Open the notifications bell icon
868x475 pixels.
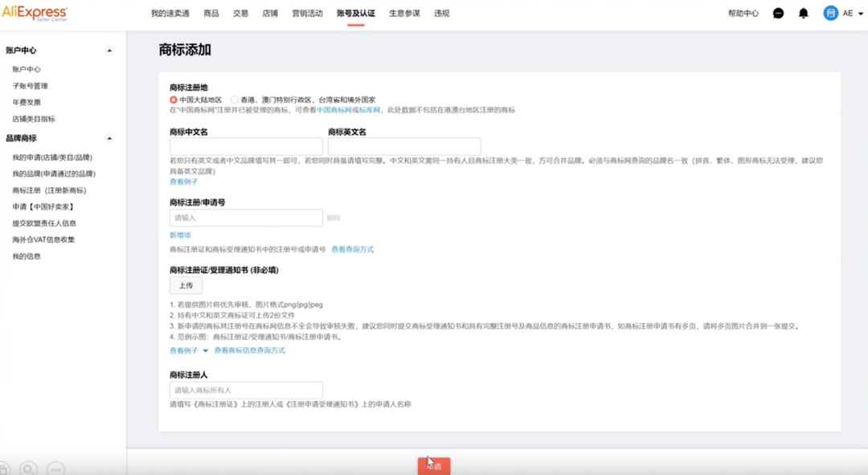tap(803, 13)
